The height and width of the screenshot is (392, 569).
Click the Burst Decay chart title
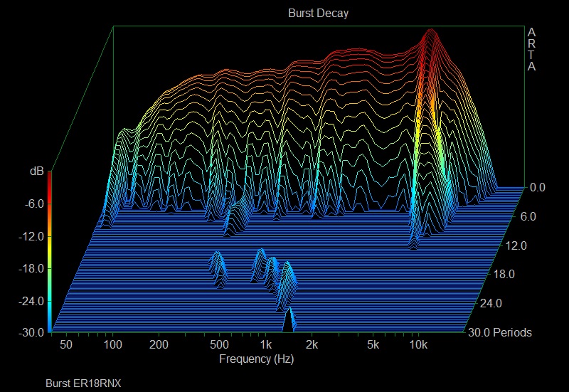pos(318,13)
